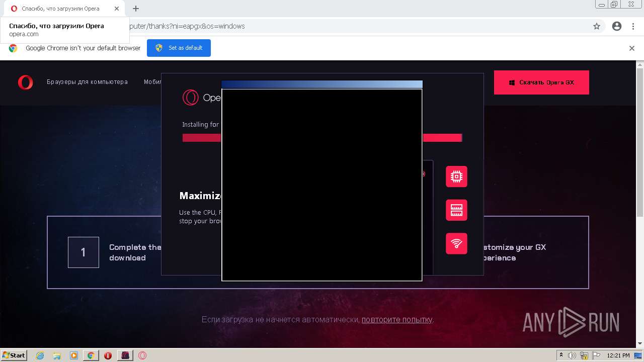Click the CPU limiter icon in Opera installer
This screenshot has width=644, height=362.
[x=456, y=176]
